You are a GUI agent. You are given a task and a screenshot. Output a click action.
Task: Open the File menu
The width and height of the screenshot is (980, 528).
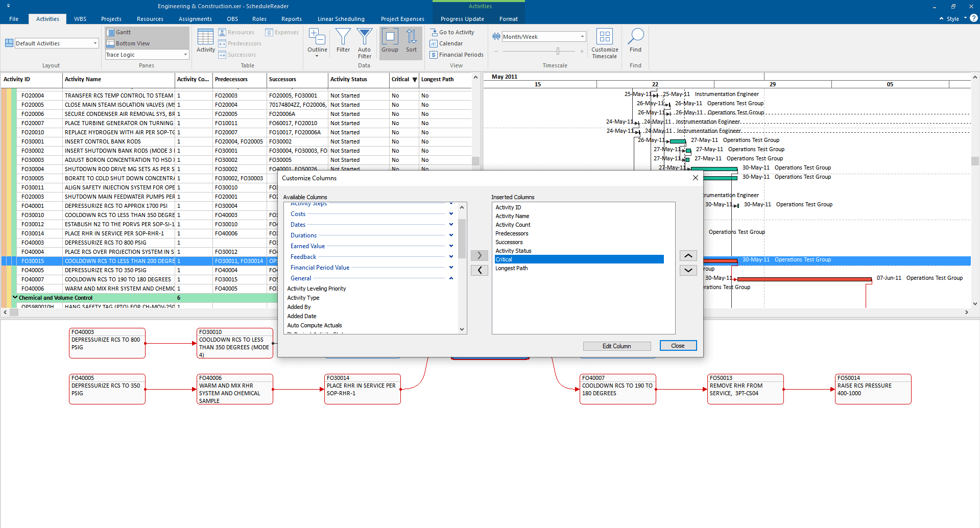click(x=14, y=19)
